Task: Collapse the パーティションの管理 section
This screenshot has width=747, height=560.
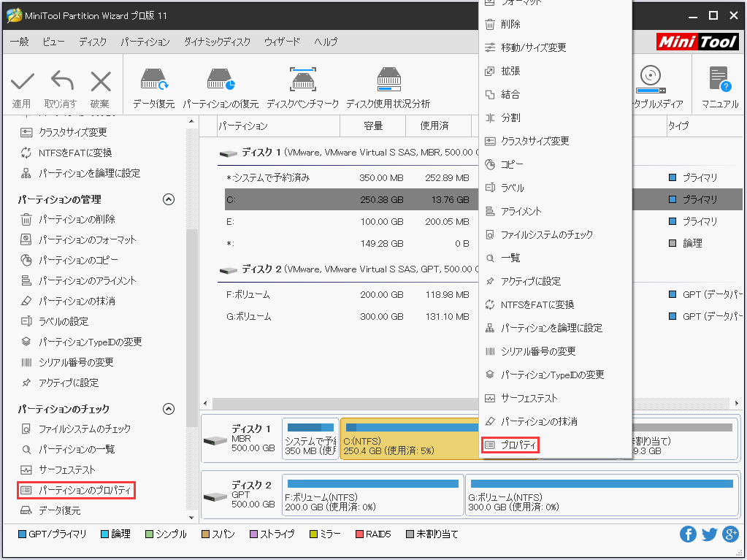Action: (x=169, y=199)
